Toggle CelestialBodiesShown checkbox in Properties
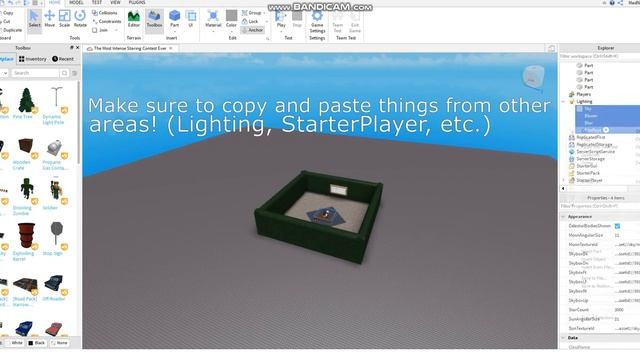Image resolution: width=640 pixels, height=360 pixels. 617,226
